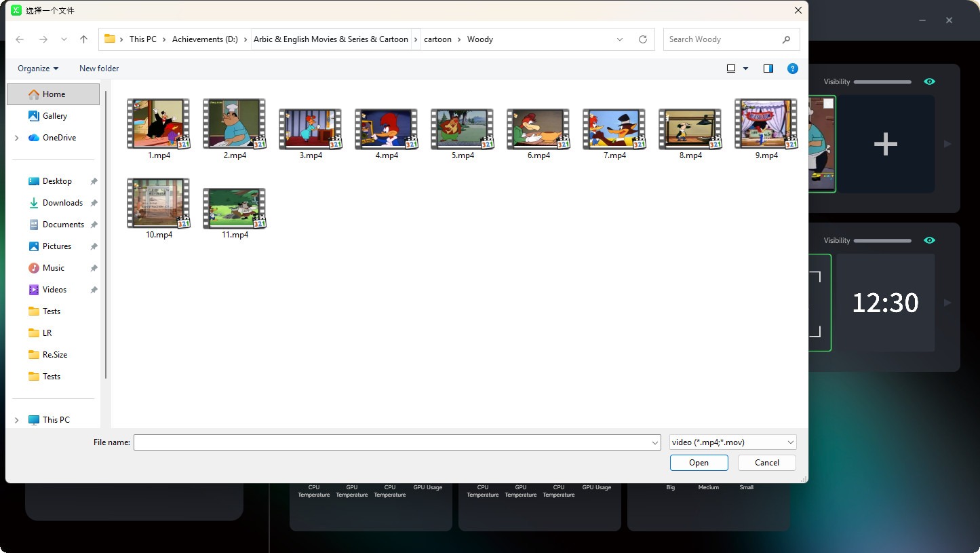Open the File name history dropdown
The image size is (980, 553).
point(655,442)
